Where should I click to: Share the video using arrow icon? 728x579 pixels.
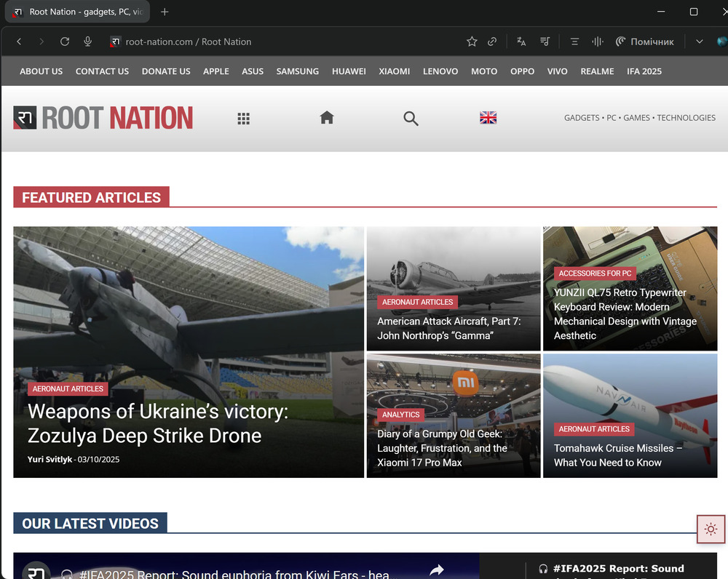(436, 570)
